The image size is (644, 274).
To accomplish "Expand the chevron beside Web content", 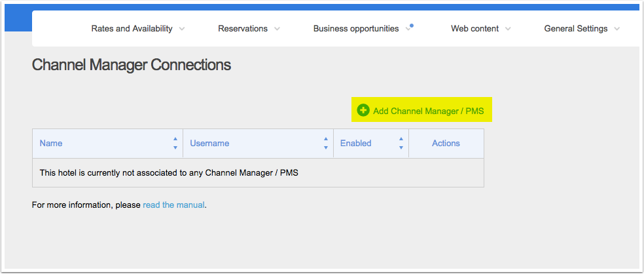I will [508, 29].
